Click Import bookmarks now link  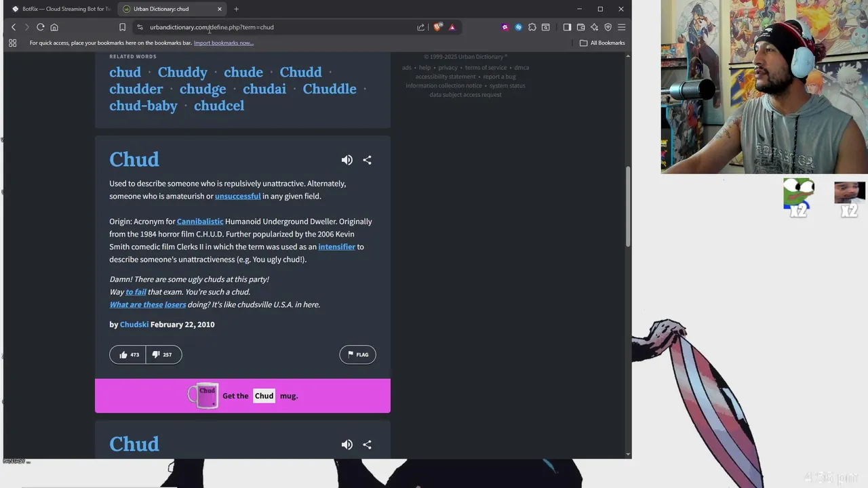click(x=223, y=43)
